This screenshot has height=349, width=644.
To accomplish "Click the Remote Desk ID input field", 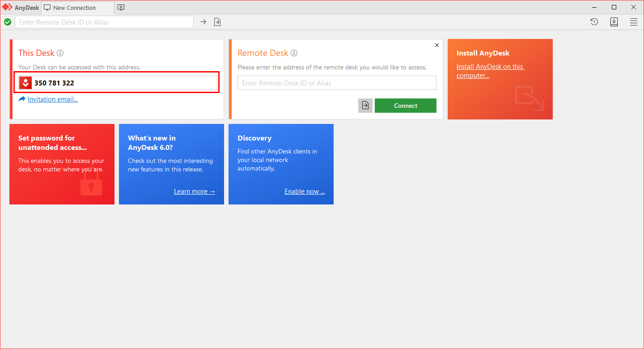I will click(x=337, y=83).
